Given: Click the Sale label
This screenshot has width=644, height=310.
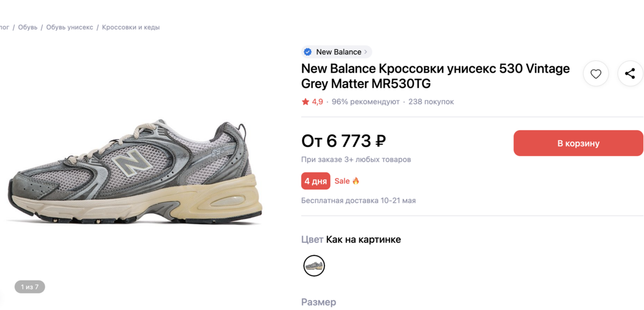Looking at the screenshot, I should click(342, 181).
